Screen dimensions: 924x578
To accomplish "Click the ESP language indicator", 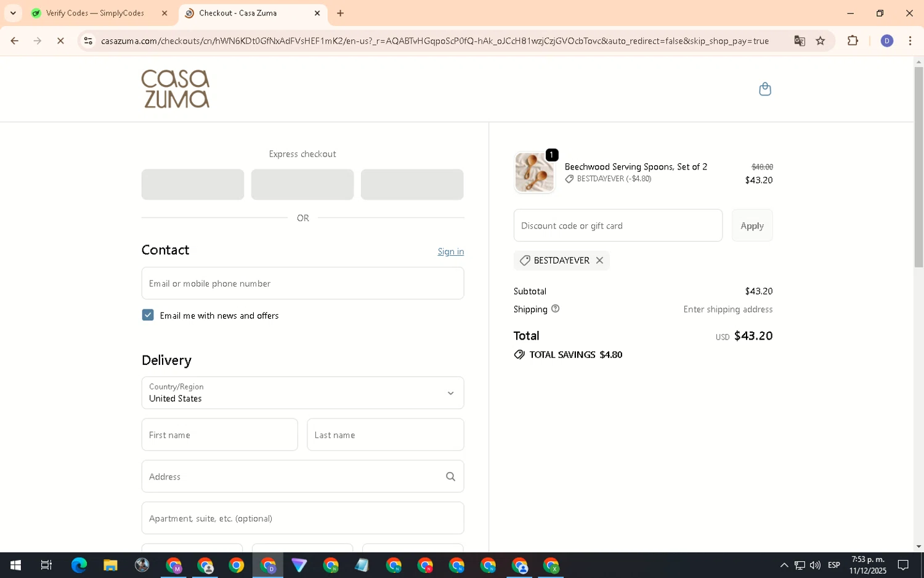I will point(834,565).
